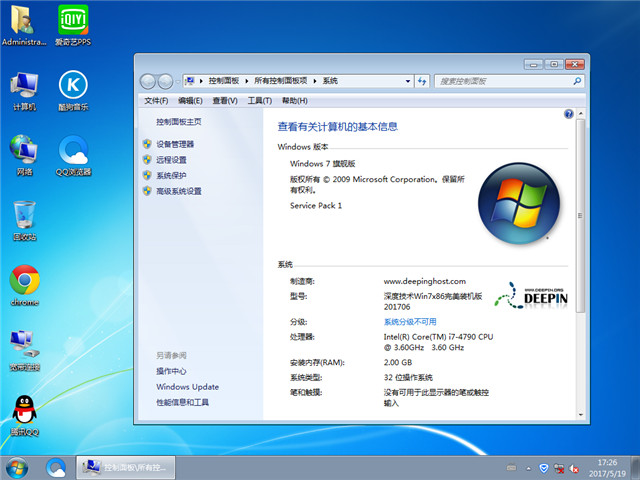Click the network tray icon
The image size is (640, 480).
click(x=559, y=468)
